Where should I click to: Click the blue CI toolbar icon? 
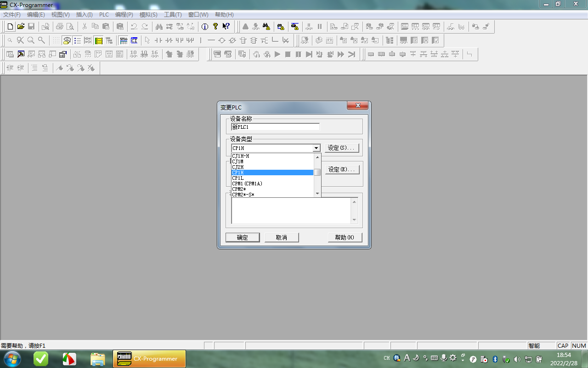[134, 40]
